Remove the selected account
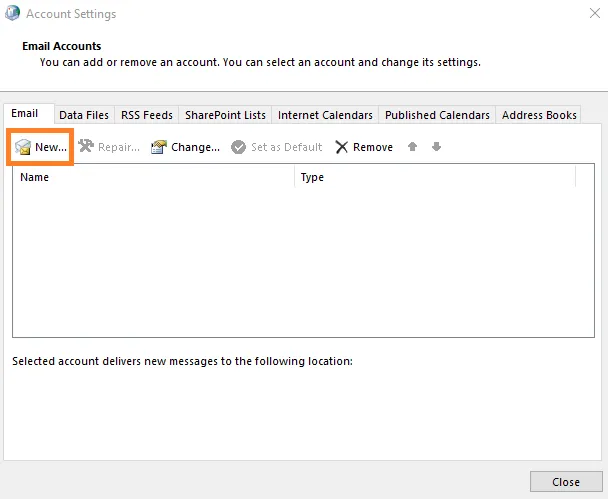This screenshot has height=499, width=608. tap(364, 147)
